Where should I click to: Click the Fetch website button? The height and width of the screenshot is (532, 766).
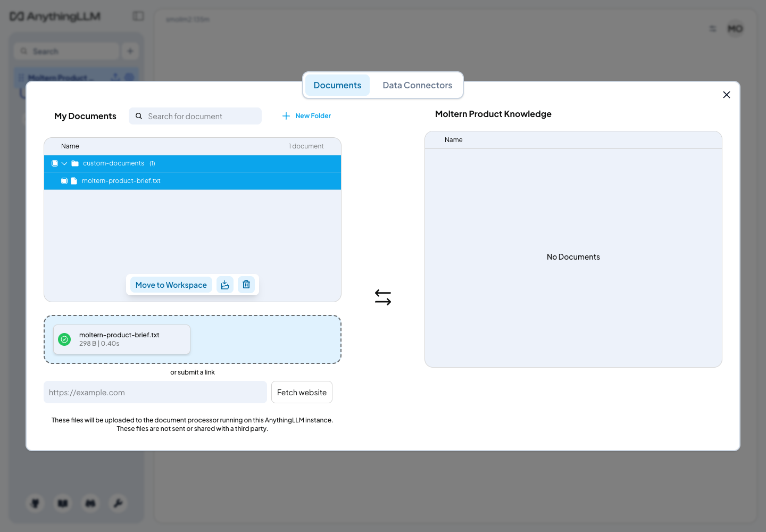tap(302, 392)
